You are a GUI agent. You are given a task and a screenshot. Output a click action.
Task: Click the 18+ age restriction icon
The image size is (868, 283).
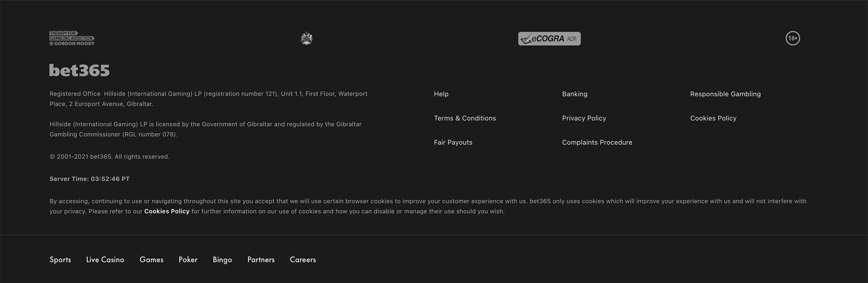(793, 38)
